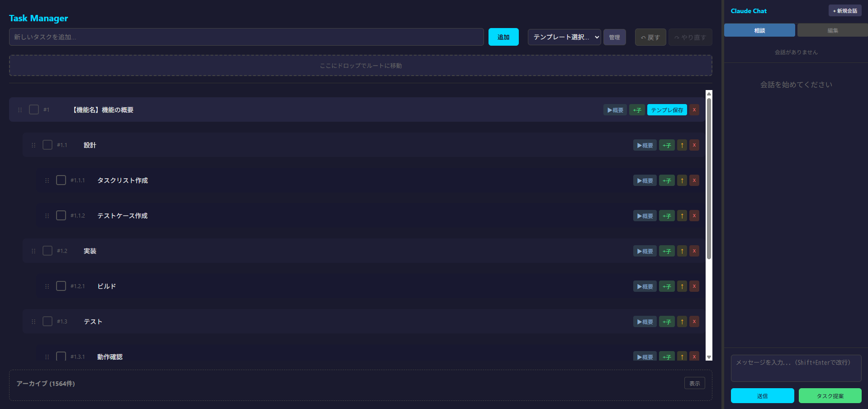Click the タスク提案 button
This screenshot has width=868, height=409.
[x=830, y=396]
